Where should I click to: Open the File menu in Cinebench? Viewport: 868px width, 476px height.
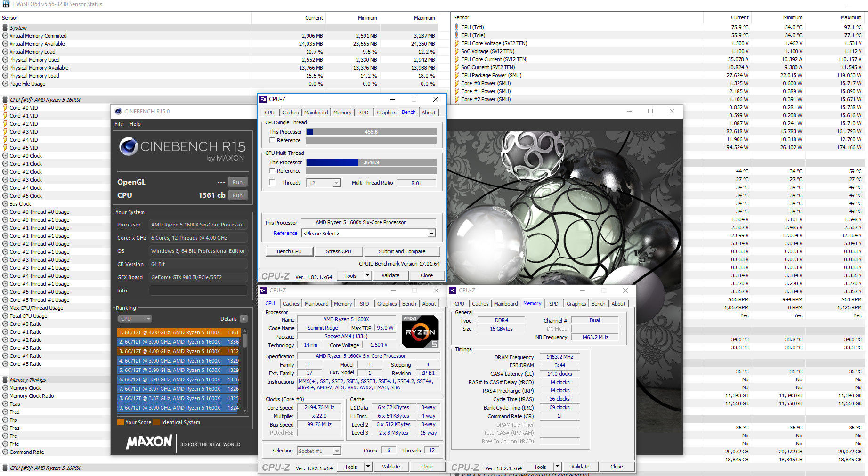click(119, 124)
